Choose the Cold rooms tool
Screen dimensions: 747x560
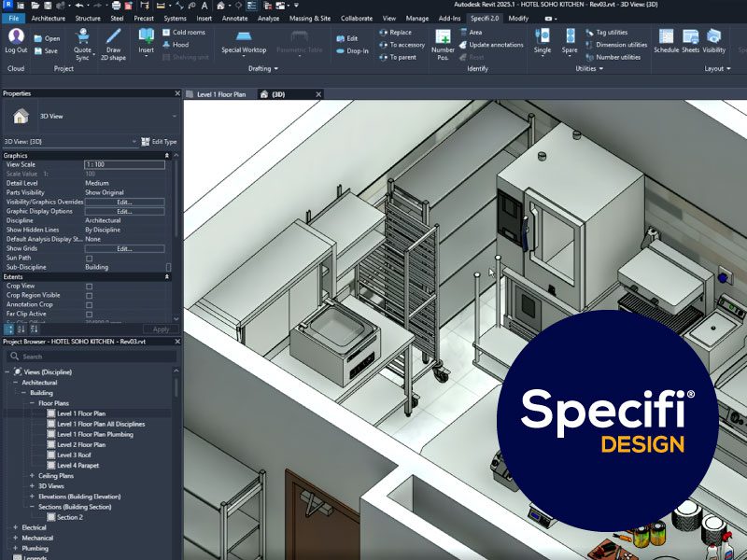coord(184,33)
